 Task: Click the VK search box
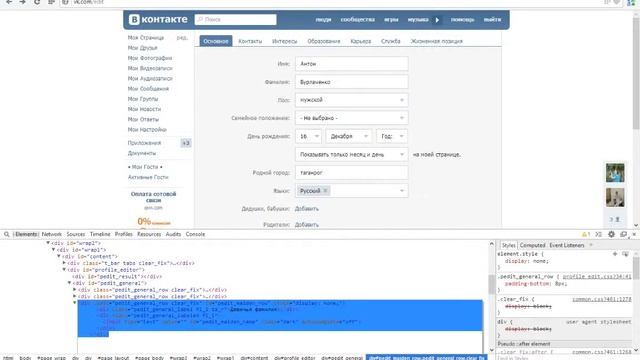pos(236,20)
